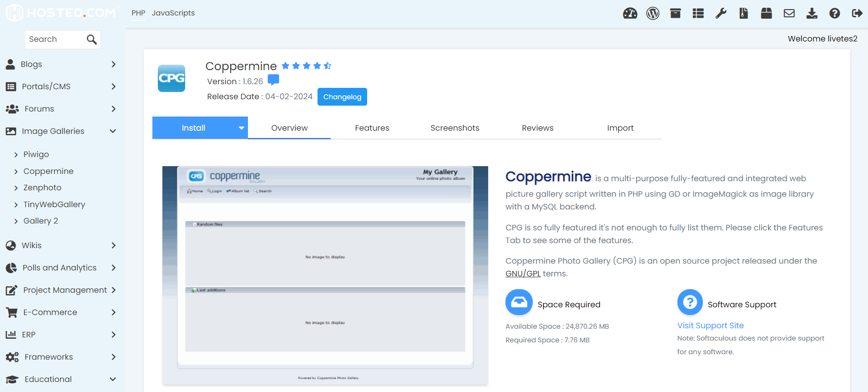Open the settings wrench icon
Viewport: 868px width, 392px height.
721,13
